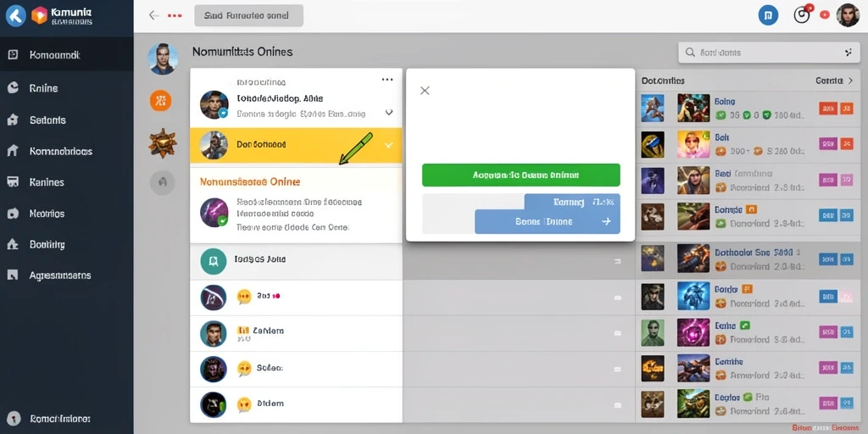Screen dimensions: 868x434
Task: Click the blue crystal thumbnail in Borde row
Action: point(693,296)
